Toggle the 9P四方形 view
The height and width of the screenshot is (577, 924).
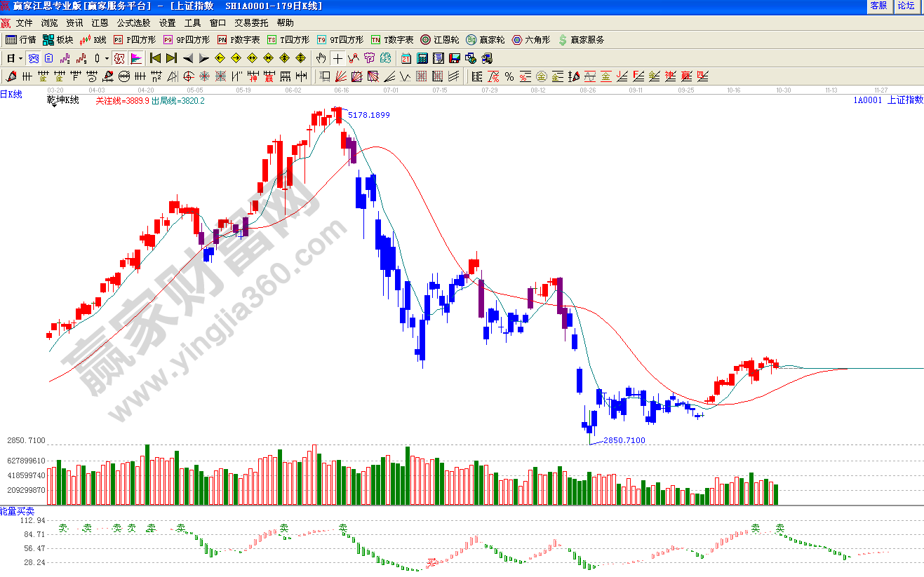[x=186, y=40]
